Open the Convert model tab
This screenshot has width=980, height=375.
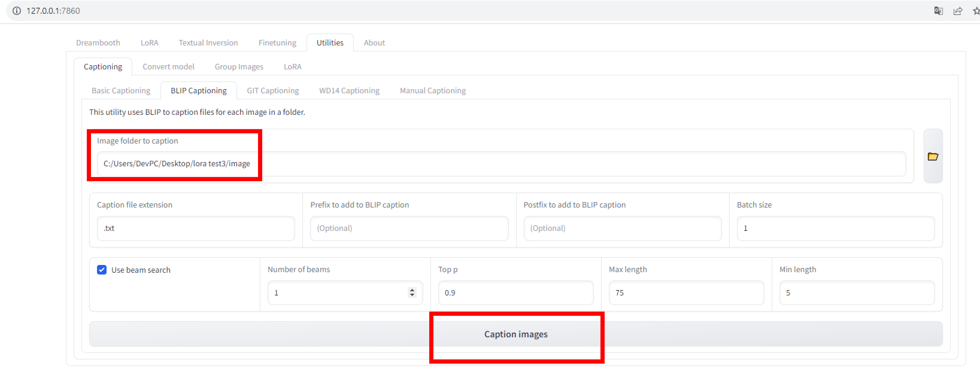pos(168,66)
